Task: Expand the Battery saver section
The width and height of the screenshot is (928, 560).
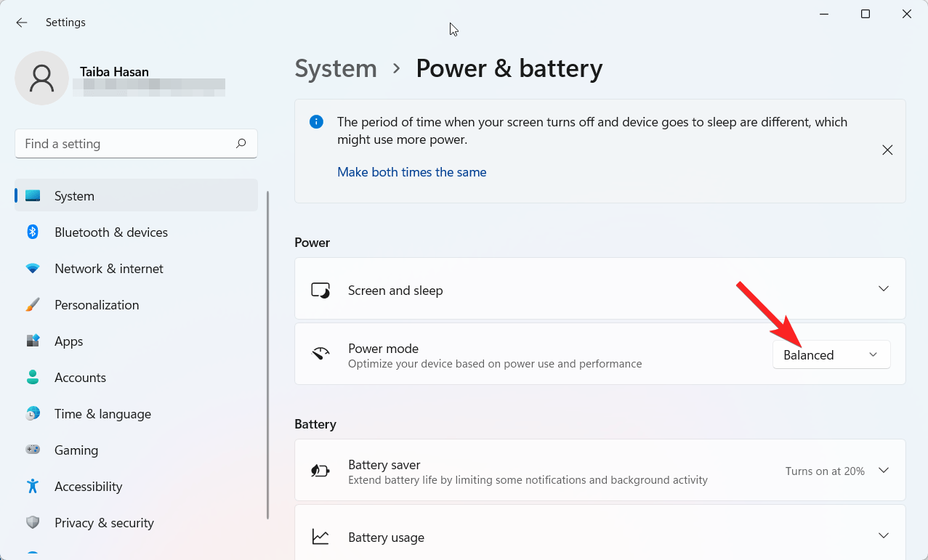Action: 883,470
